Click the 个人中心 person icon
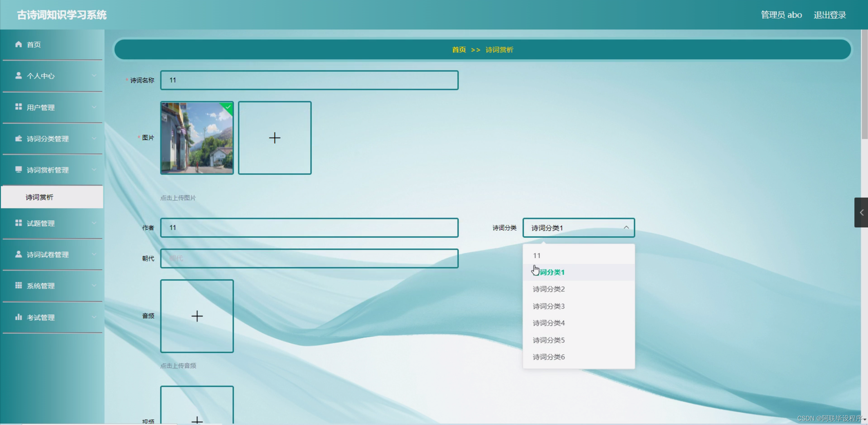The height and width of the screenshot is (425, 868). tap(19, 76)
